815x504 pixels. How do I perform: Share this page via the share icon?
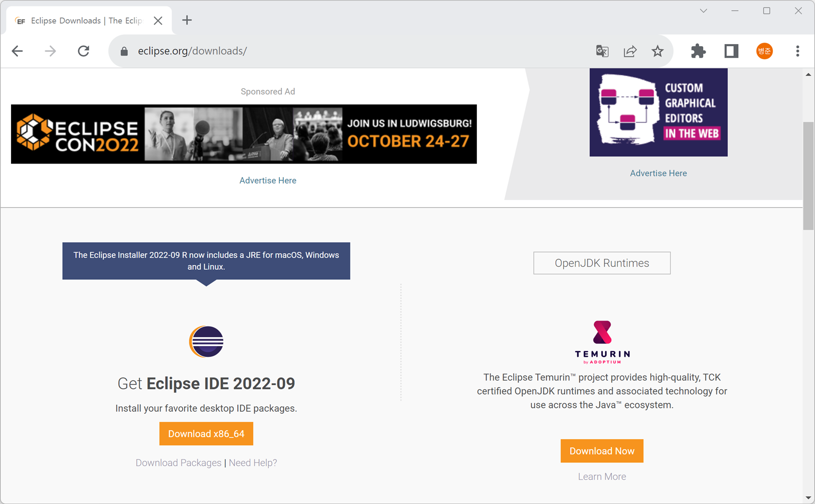tap(630, 51)
